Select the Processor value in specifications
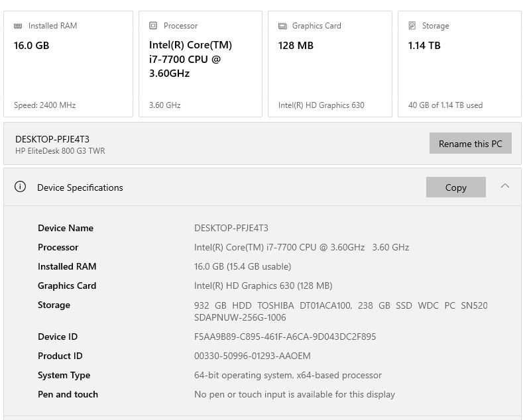The image size is (523, 420). (x=302, y=247)
